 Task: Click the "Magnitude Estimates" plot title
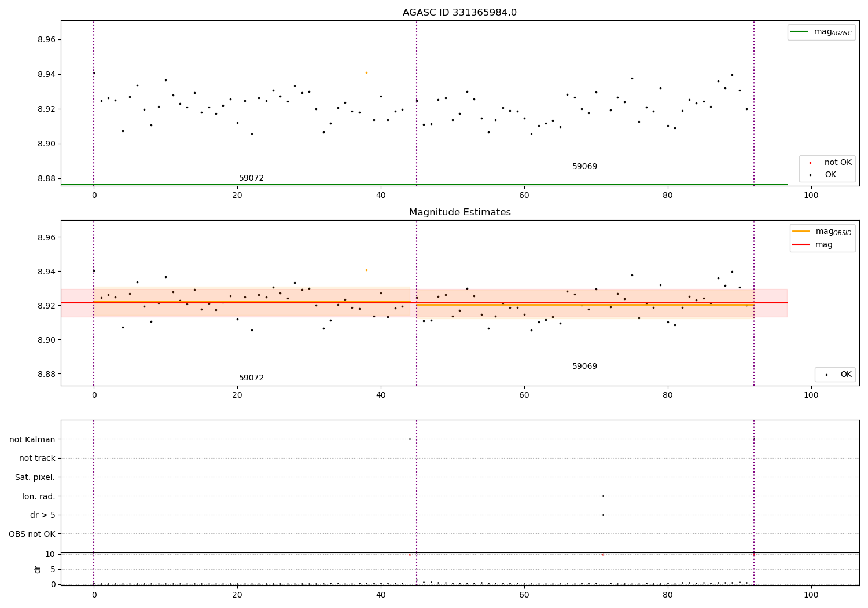[459, 213]
